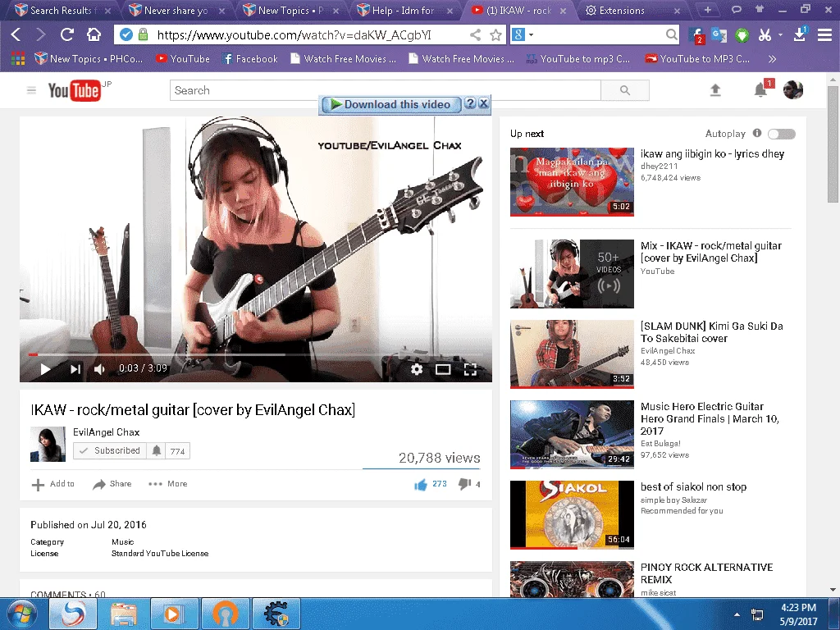Open green shield extension icon
This screenshot has height=630, width=840.
(742, 35)
